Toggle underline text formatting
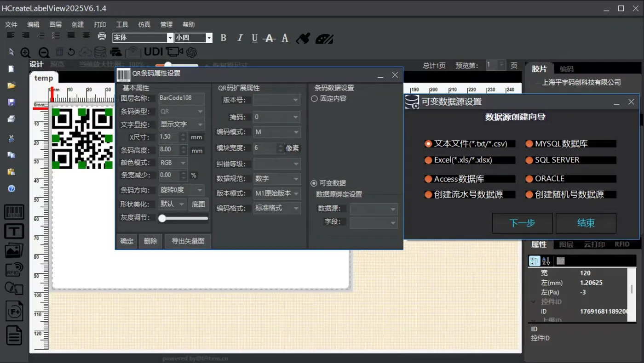Viewport: 644px width, 363px height. click(254, 38)
